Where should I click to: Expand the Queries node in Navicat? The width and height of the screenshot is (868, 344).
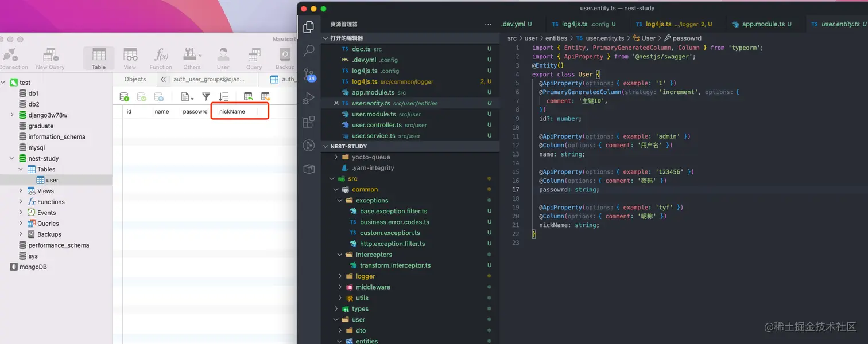coord(21,223)
